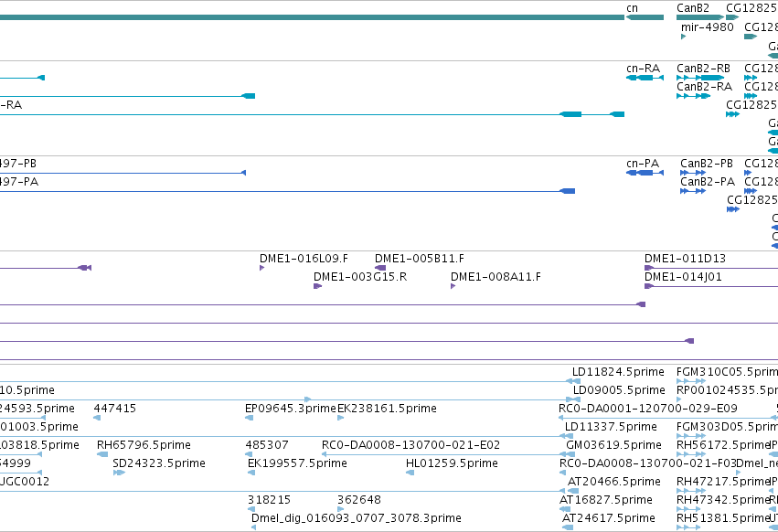Click the DME1-011D13 label
The height and width of the screenshot is (532, 778).
(x=685, y=259)
